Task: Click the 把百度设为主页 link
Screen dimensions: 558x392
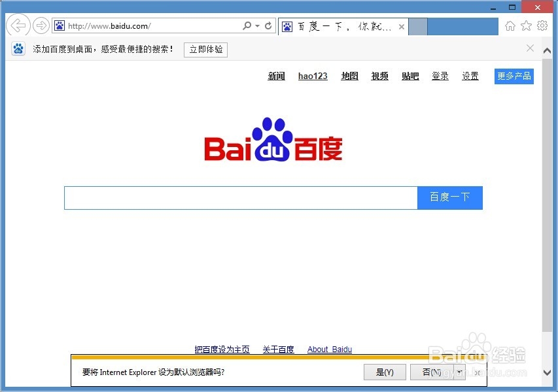Action: tap(222, 350)
